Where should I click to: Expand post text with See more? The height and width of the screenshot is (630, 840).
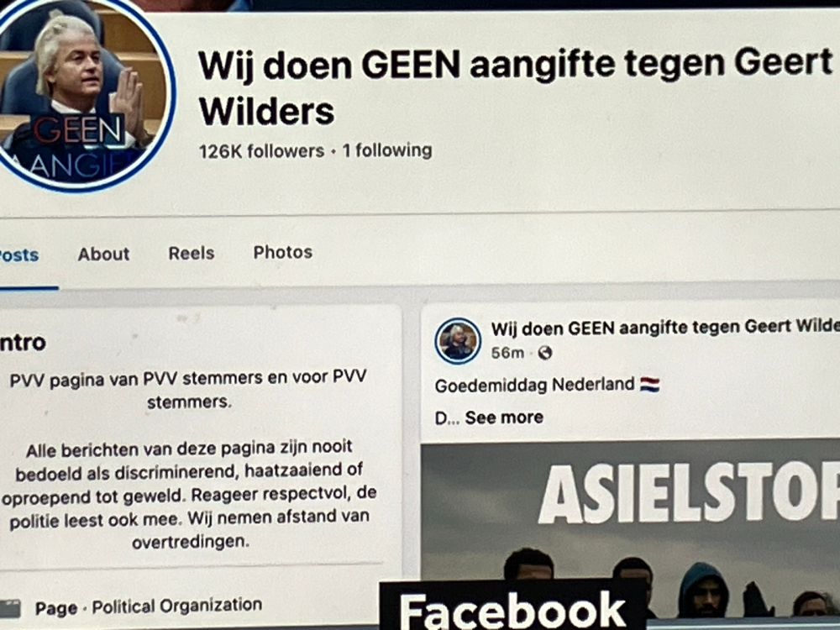(504, 417)
